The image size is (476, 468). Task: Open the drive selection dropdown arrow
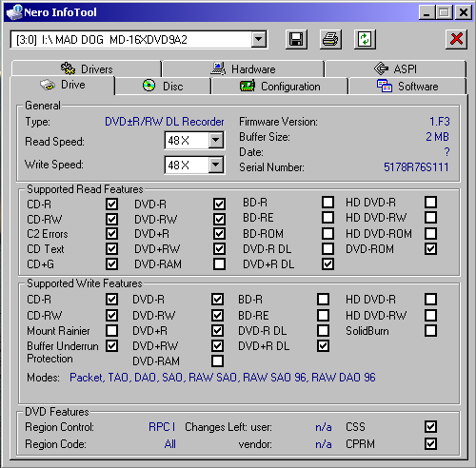(259, 40)
